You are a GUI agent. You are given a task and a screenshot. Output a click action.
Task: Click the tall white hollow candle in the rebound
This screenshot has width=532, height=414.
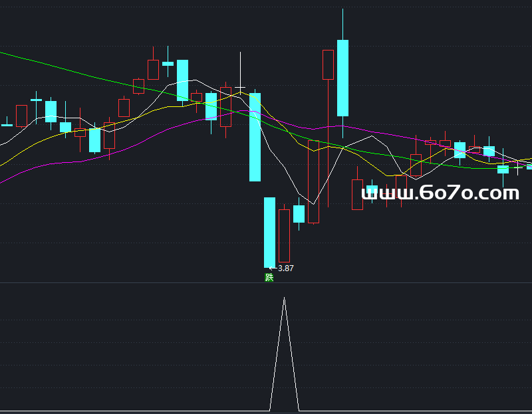click(x=313, y=181)
